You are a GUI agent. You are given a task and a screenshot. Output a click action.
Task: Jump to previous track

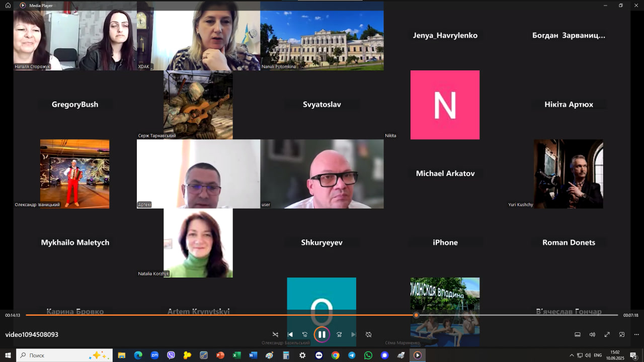(290, 334)
